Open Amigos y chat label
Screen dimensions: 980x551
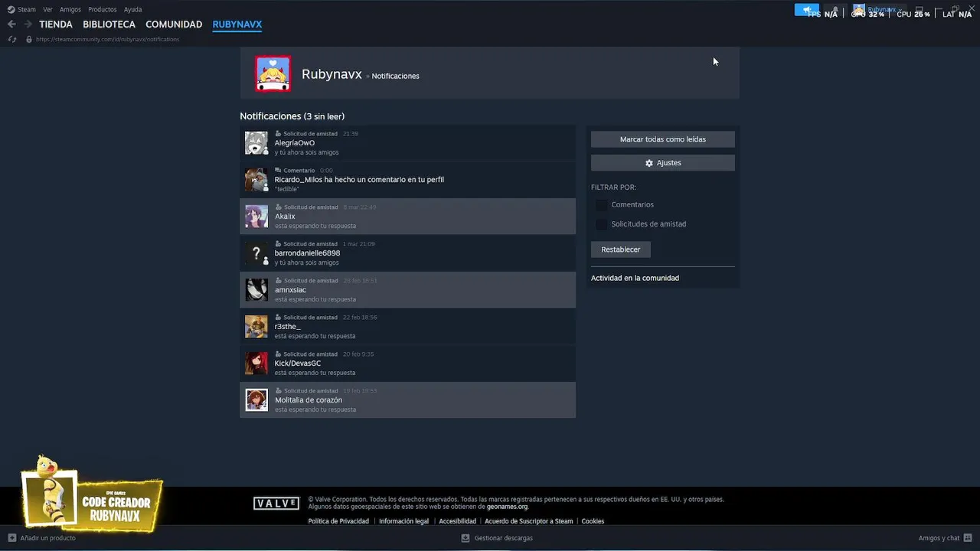939,538
